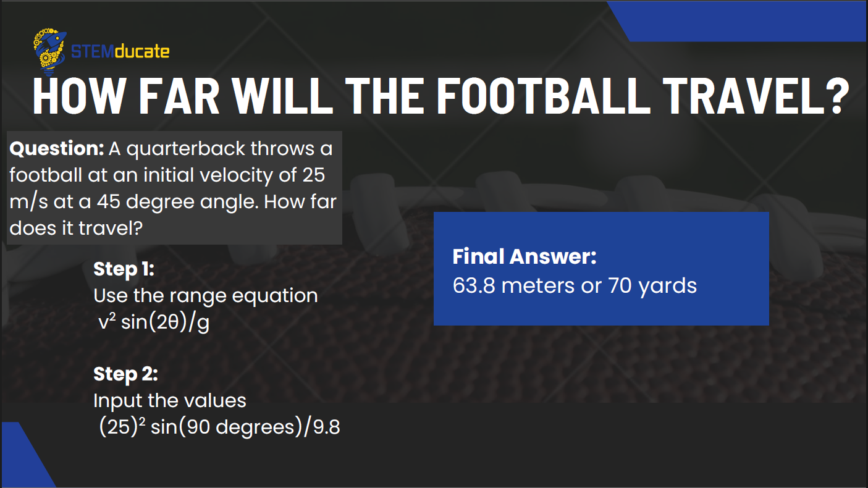Click 'Use the range equation' text
Image resolution: width=868 pixels, height=488 pixels.
[x=206, y=295]
